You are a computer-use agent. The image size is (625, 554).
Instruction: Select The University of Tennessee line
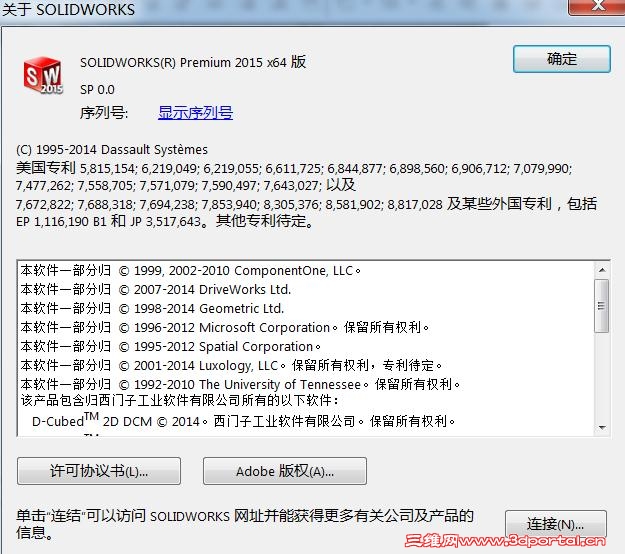pos(240,384)
